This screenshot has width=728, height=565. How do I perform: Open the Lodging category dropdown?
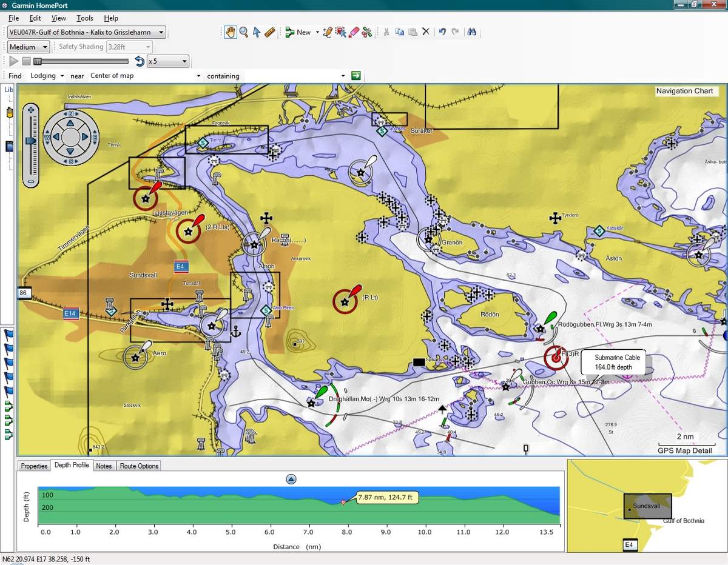[x=47, y=76]
